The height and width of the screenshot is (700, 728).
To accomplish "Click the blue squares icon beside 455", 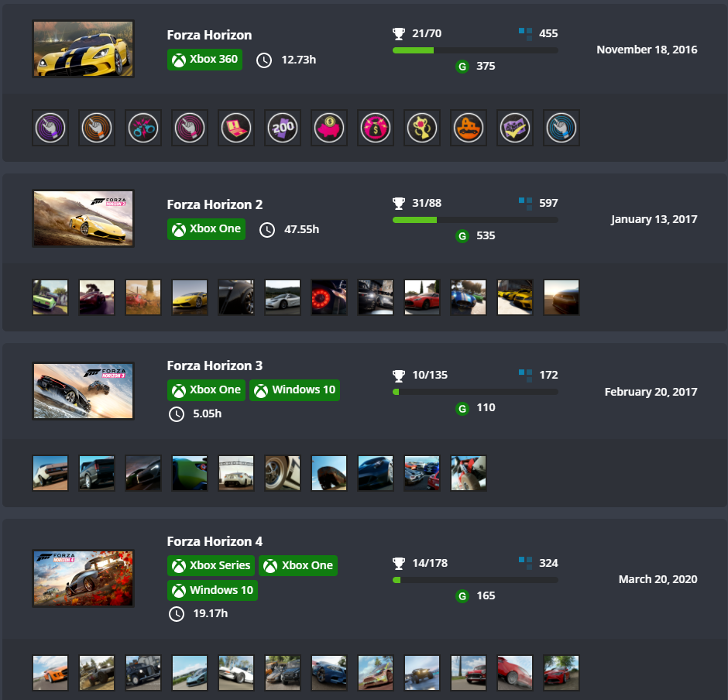I will click(525, 34).
